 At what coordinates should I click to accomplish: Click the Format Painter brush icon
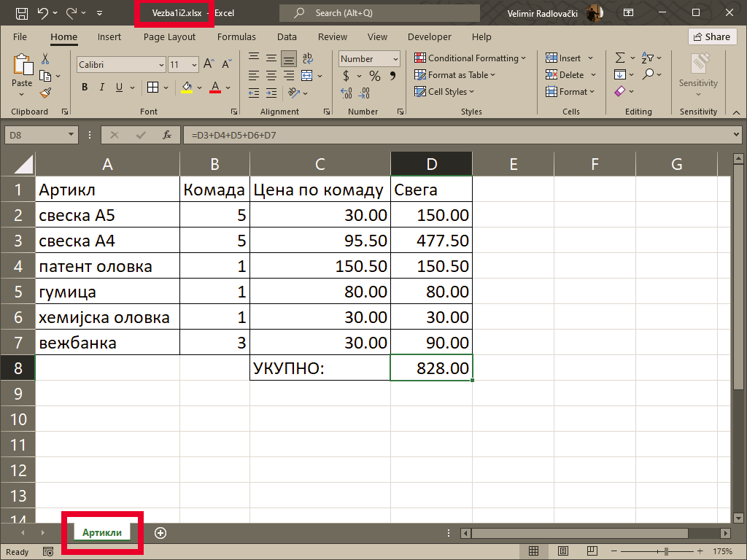[45, 93]
